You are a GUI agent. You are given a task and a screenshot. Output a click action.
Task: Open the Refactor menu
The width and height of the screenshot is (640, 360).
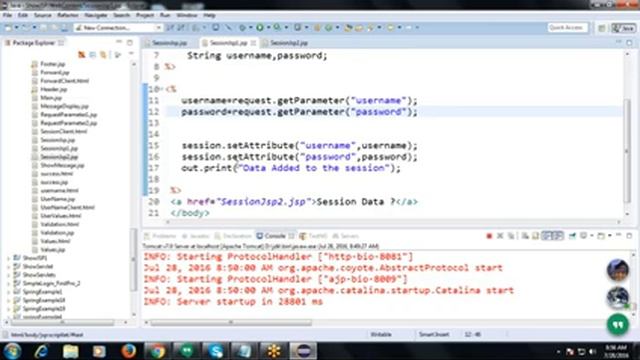click(x=68, y=15)
